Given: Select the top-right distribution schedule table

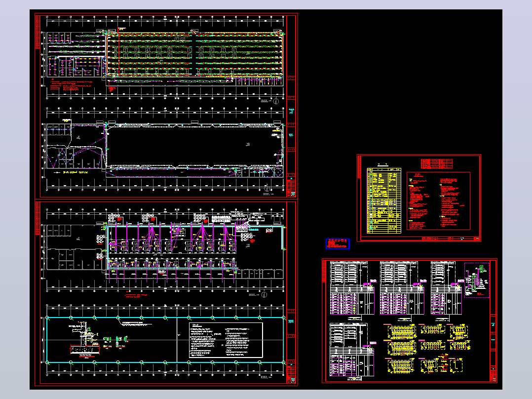Looking at the screenshot, I should click(x=447, y=288).
